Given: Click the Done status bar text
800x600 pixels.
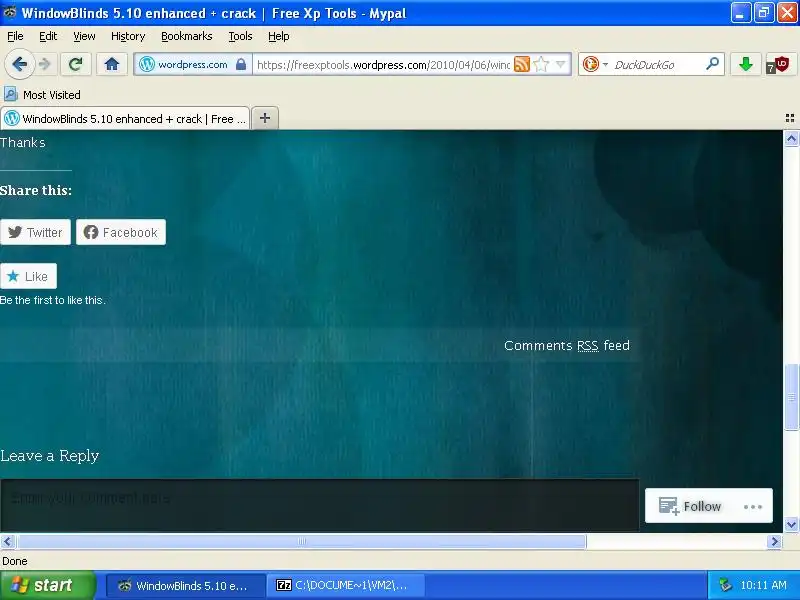Looking at the screenshot, I should click(x=14, y=561).
